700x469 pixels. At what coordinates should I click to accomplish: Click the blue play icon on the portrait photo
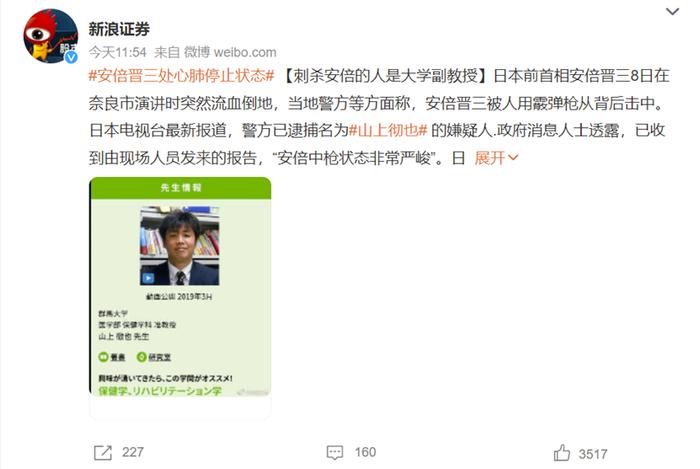coord(148,278)
